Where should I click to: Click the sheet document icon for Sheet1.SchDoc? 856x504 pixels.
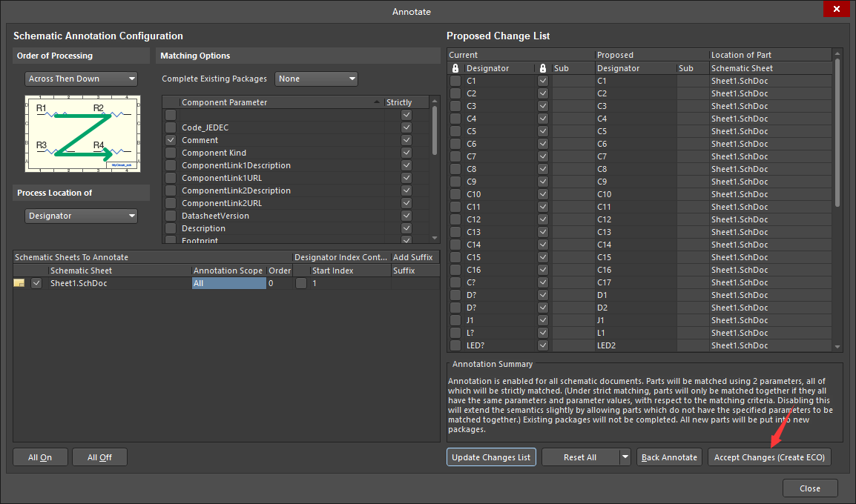tap(19, 283)
